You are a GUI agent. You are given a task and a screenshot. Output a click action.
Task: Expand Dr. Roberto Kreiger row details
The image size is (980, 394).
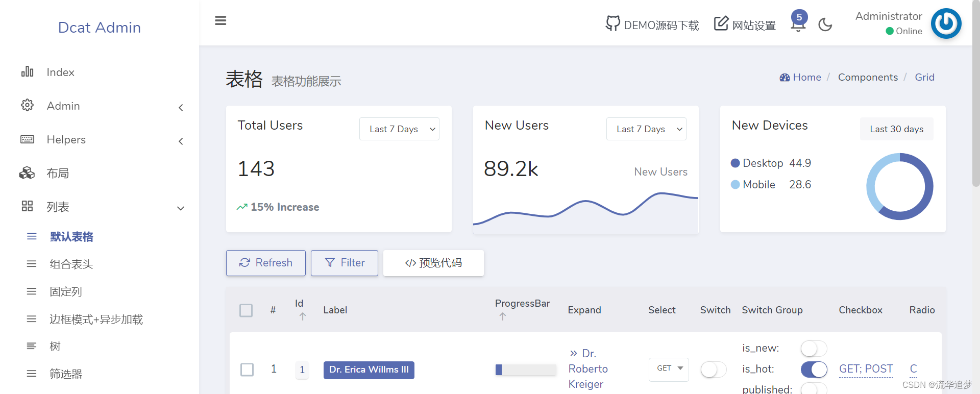(x=588, y=368)
